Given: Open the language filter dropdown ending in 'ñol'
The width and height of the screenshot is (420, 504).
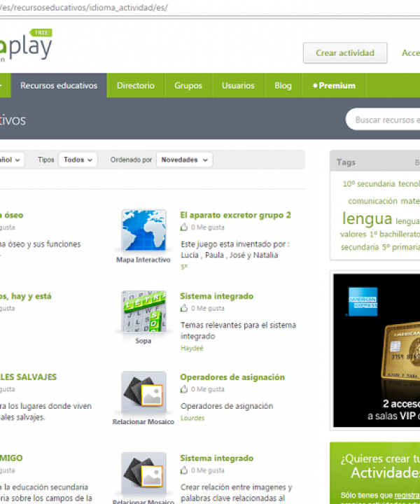Looking at the screenshot, I should [x=12, y=160].
